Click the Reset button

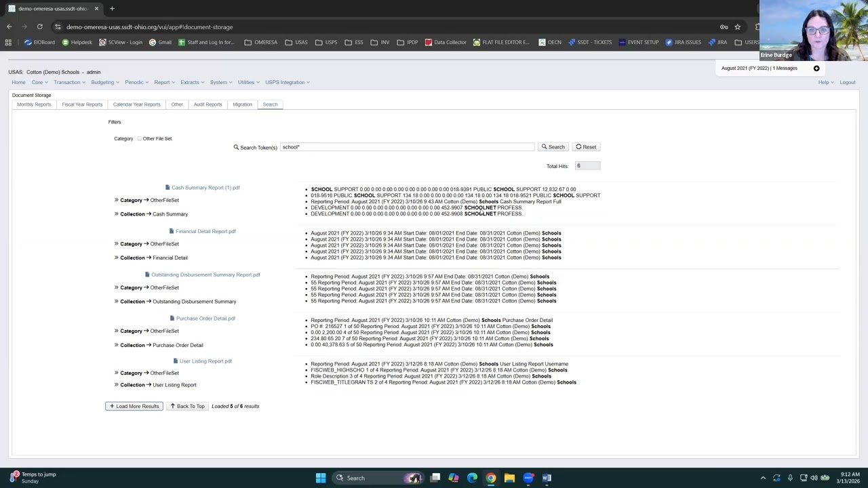(586, 147)
